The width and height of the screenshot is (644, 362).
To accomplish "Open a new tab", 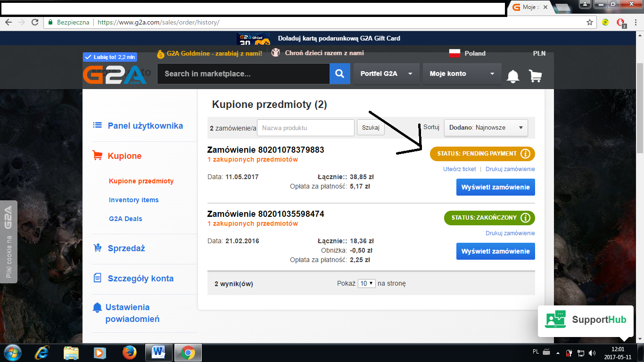I will [x=563, y=8].
